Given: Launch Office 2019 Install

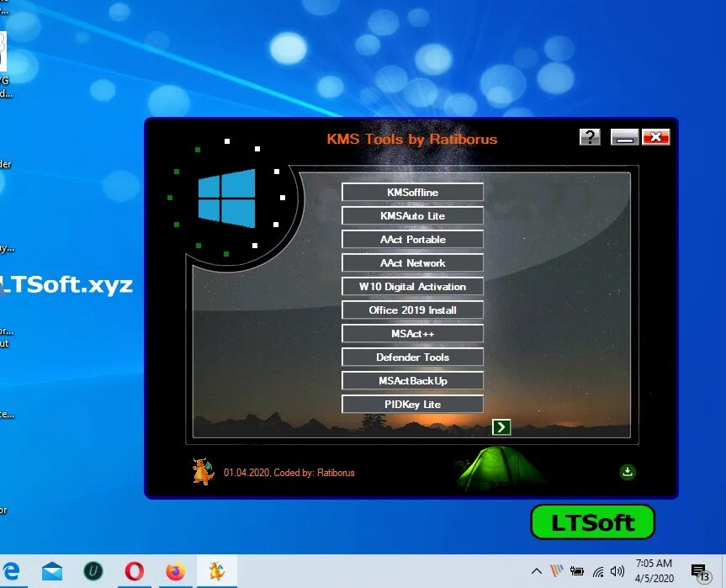Looking at the screenshot, I should pos(412,310).
